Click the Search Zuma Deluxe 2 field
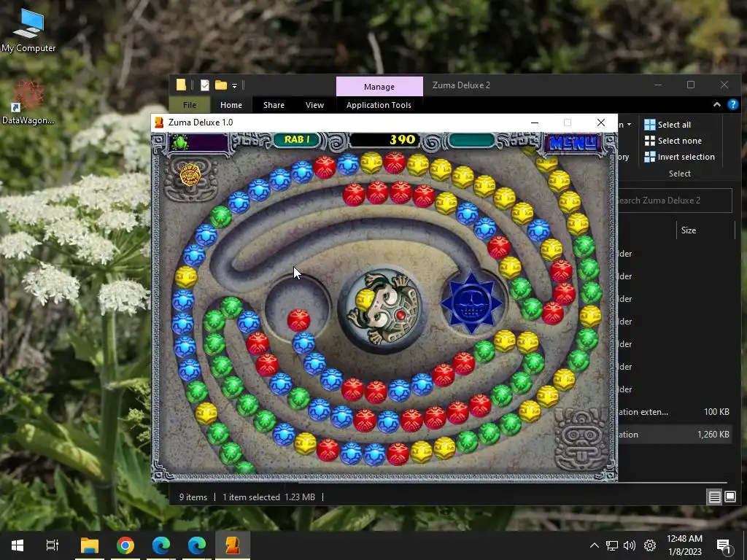Screen dimensions: 747x560 click(x=675, y=200)
